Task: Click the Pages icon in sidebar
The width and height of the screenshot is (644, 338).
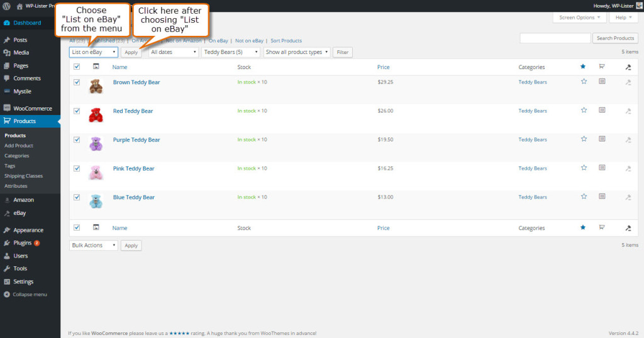Action: [x=7, y=65]
